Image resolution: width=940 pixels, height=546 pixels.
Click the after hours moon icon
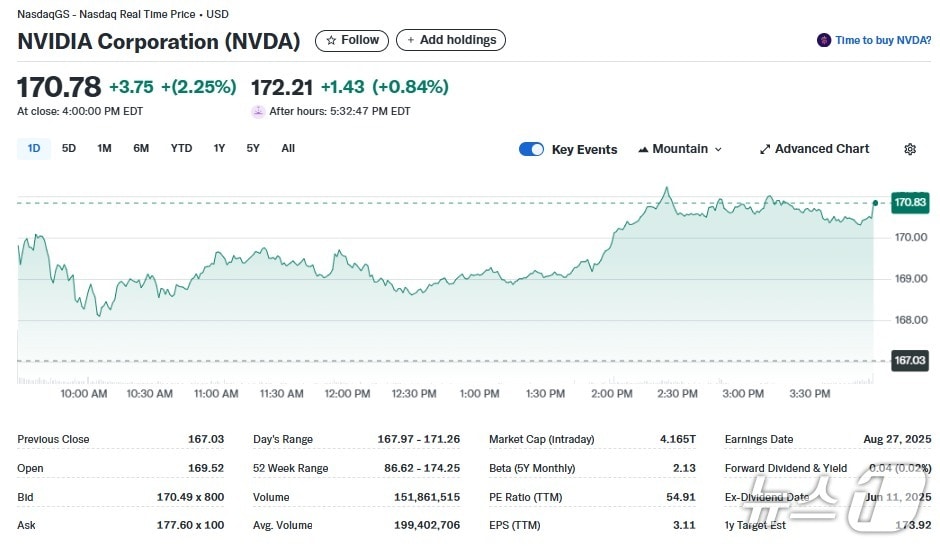pyautogui.click(x=258, y=111)
